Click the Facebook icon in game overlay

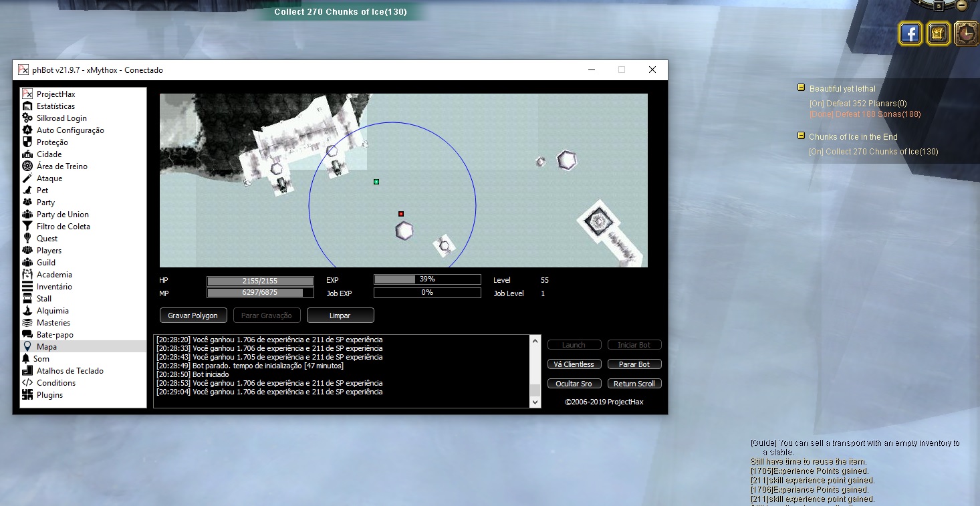pyautogui.click(x=910, y=33)
